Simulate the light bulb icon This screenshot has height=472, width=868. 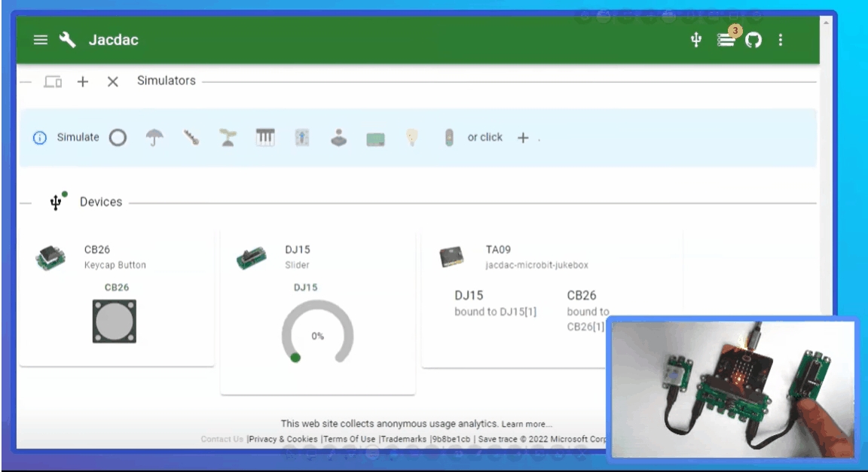[412, 138]
